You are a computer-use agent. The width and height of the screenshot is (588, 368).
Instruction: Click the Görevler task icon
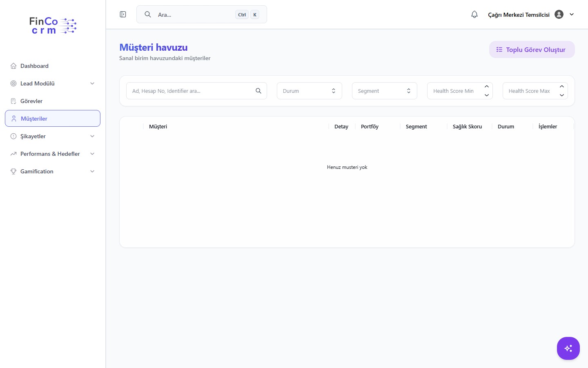point(13,101)
